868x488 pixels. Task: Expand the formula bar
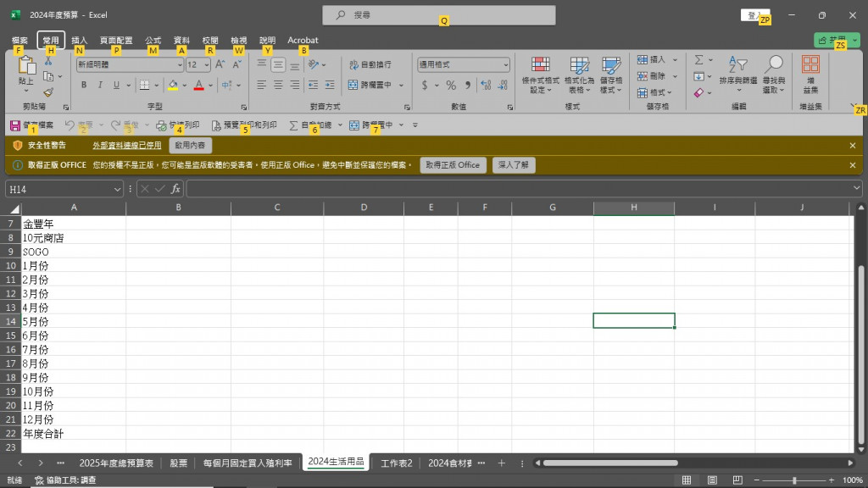coord(856,189)
